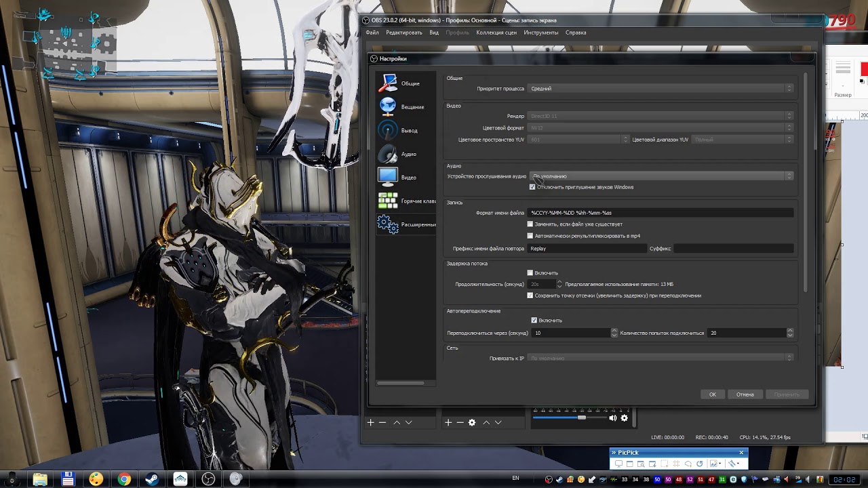Select PicPick repeat last capture icon
868x488 pixels.
tap(699, 464)
